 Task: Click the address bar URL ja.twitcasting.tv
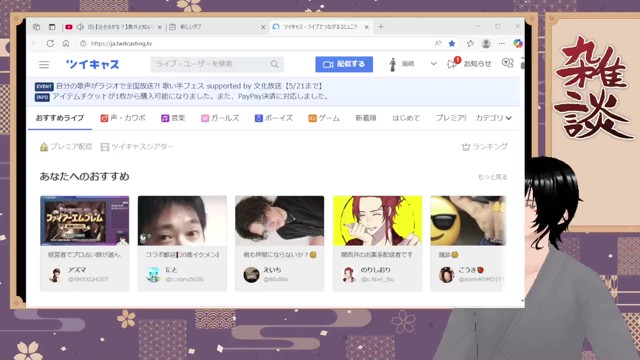[x=121, y=44]
